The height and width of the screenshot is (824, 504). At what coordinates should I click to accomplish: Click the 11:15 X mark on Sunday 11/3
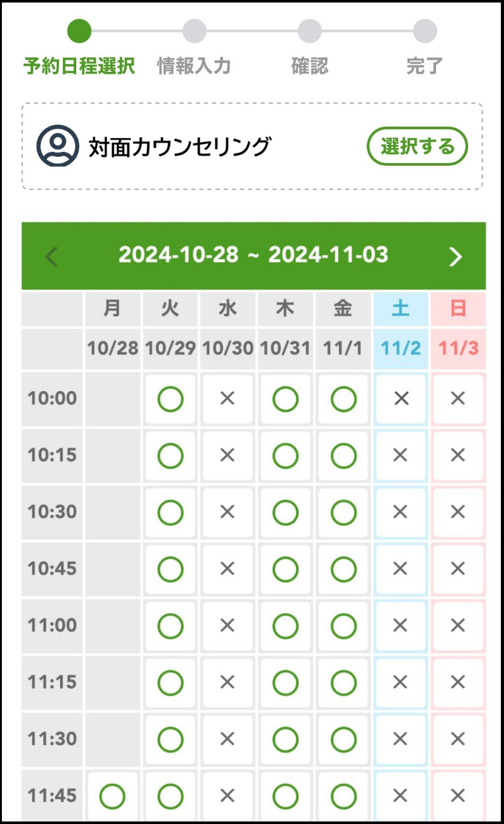pyautogui.click(x=458, y=682)
